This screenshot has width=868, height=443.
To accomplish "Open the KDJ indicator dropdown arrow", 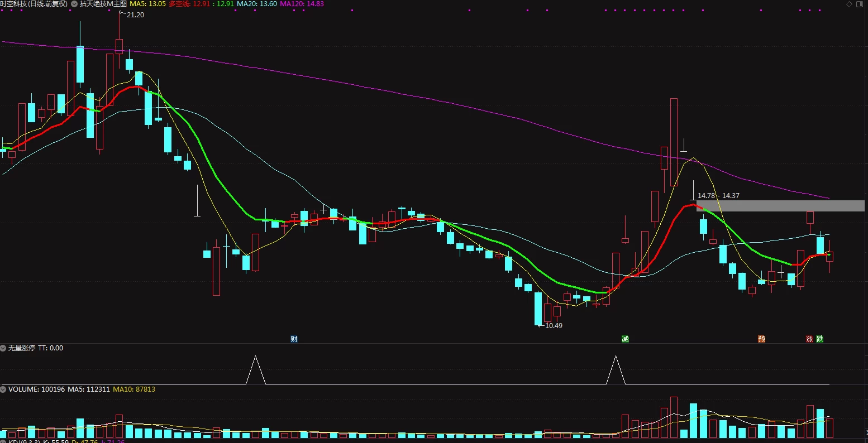I will point(3,441).
